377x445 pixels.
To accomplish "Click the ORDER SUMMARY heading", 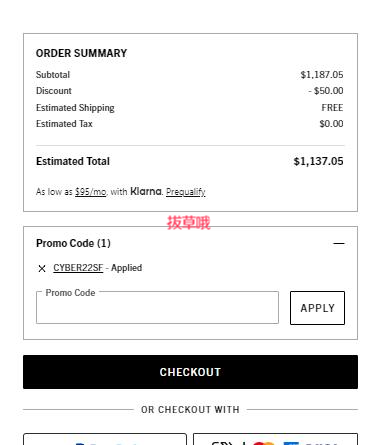I will click(81, 53).
